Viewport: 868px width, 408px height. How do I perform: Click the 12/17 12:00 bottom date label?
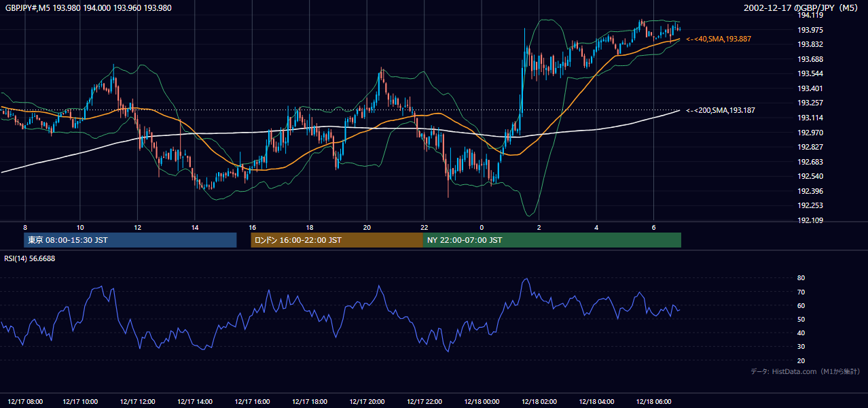tap(138, 401)
